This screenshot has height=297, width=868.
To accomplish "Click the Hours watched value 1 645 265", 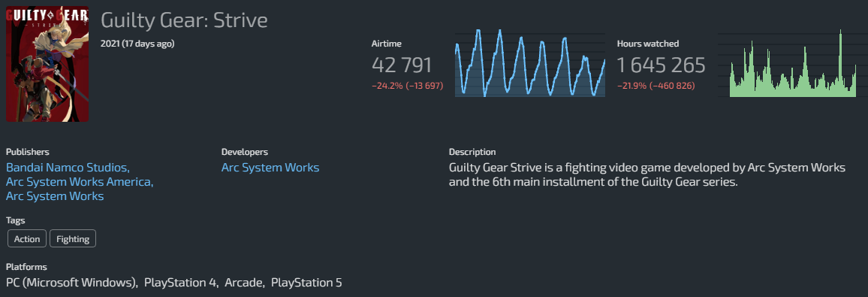I will pos(661,65).
